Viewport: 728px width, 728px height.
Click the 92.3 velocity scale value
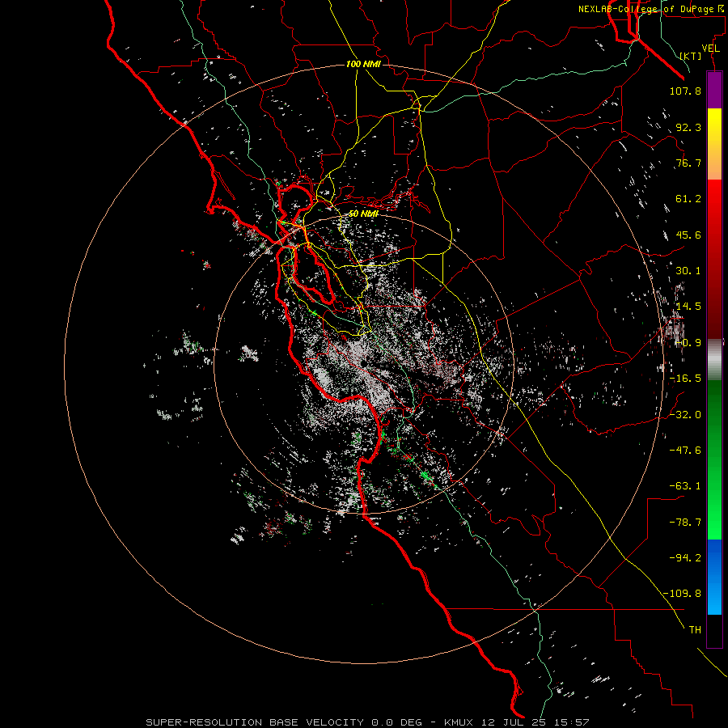point(688,127)
